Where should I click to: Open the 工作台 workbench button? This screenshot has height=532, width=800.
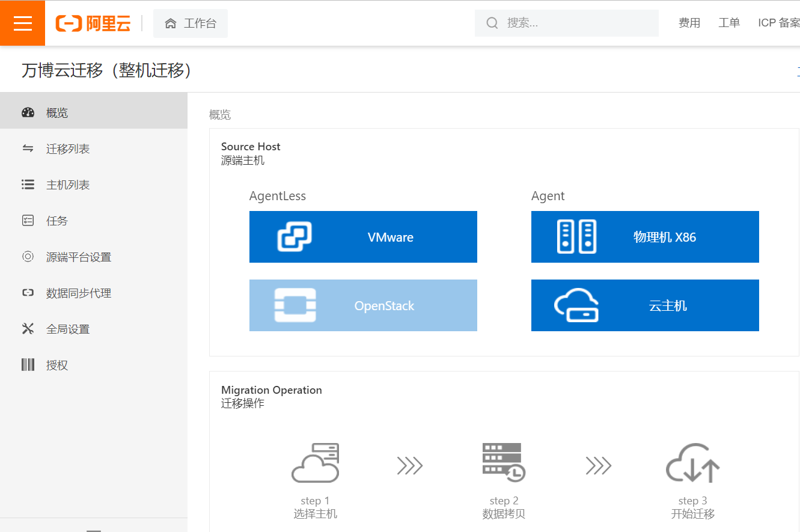[191, 23]
